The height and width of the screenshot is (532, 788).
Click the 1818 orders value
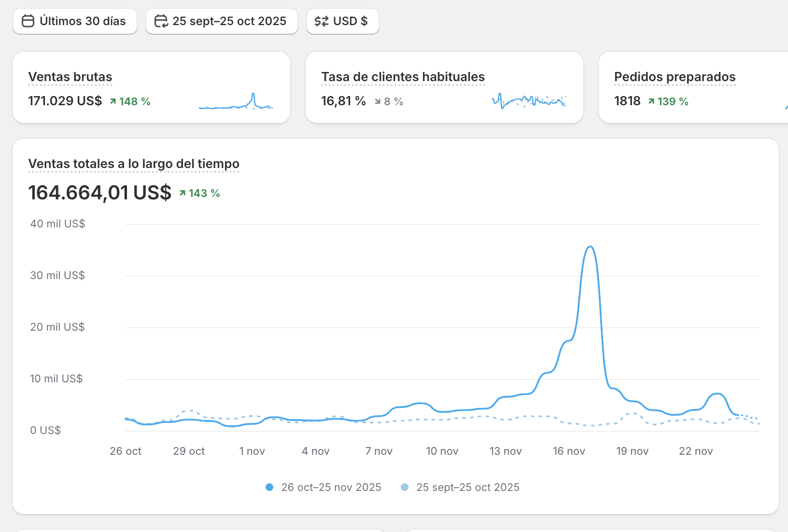pyautogui.click(x=627, y=101)
